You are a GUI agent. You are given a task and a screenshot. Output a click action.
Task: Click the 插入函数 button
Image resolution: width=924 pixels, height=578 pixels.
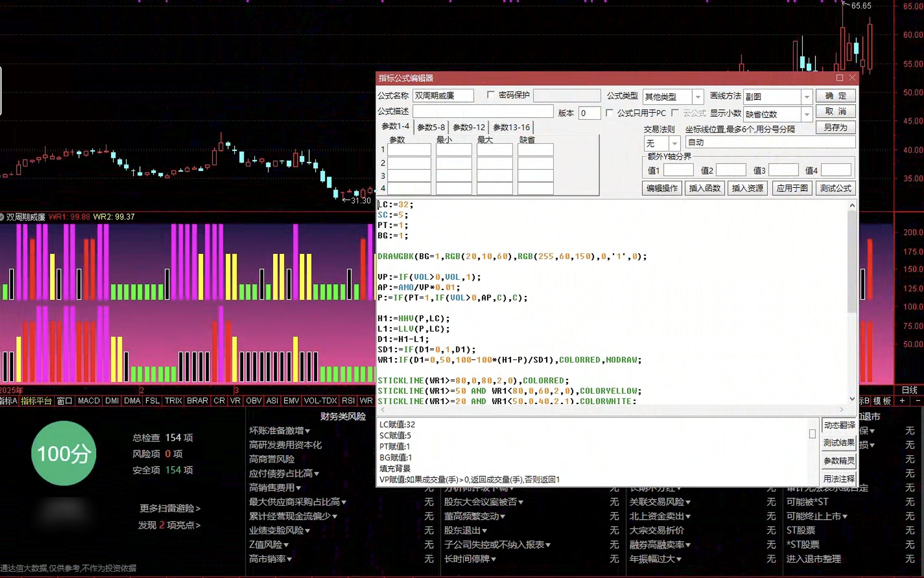(x=705, y=188)
